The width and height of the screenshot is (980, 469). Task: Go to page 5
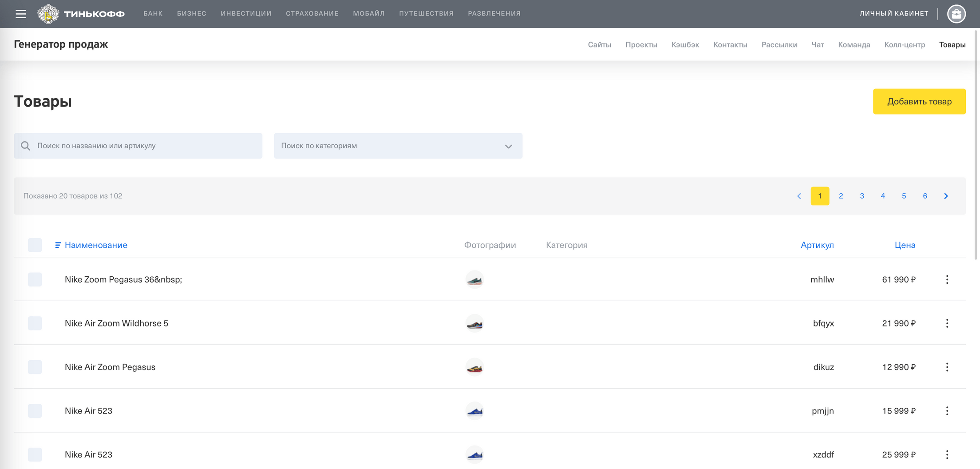pos(904,196)
